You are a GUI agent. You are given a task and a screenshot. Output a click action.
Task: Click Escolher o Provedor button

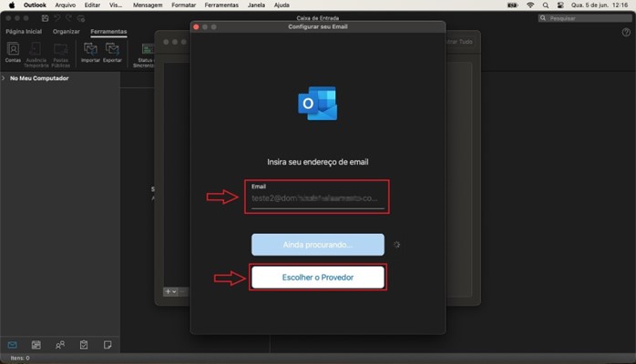coord(318,278)
